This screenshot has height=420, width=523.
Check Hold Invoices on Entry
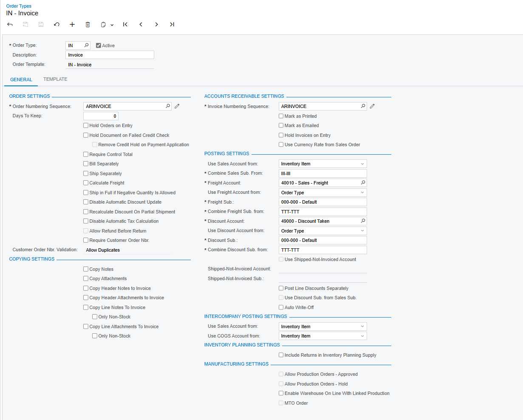pos(281,135)
